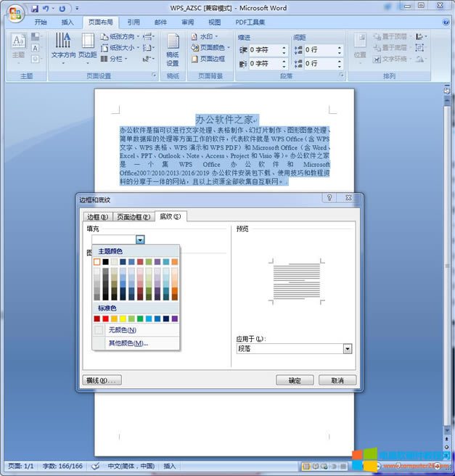Switch to Print Layout view in status bar
Image resolution: width=455 pixels, height=476 pixels.
tap(306, 466)
